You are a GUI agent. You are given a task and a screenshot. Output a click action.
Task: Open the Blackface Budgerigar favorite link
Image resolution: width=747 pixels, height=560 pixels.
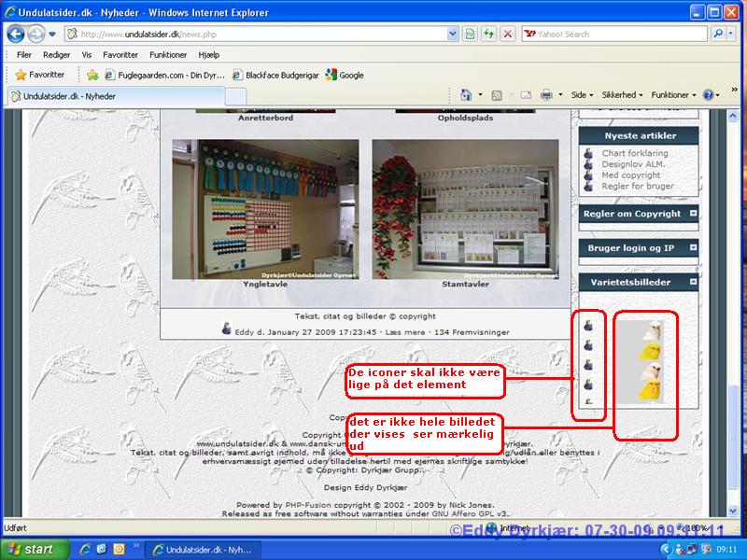pos(275,76)
